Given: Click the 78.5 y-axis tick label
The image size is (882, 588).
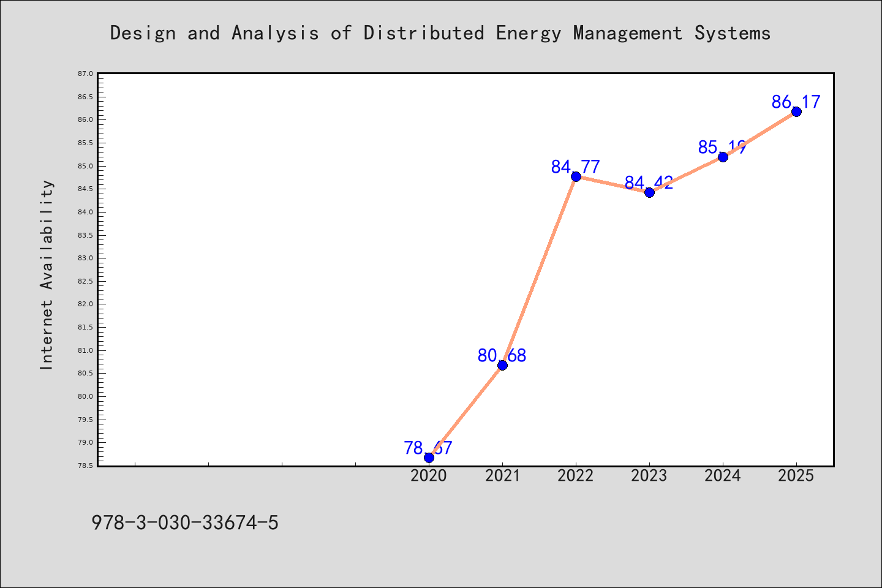Looking at the screenshot, I should pyautogui.click(x=86, y=466).
